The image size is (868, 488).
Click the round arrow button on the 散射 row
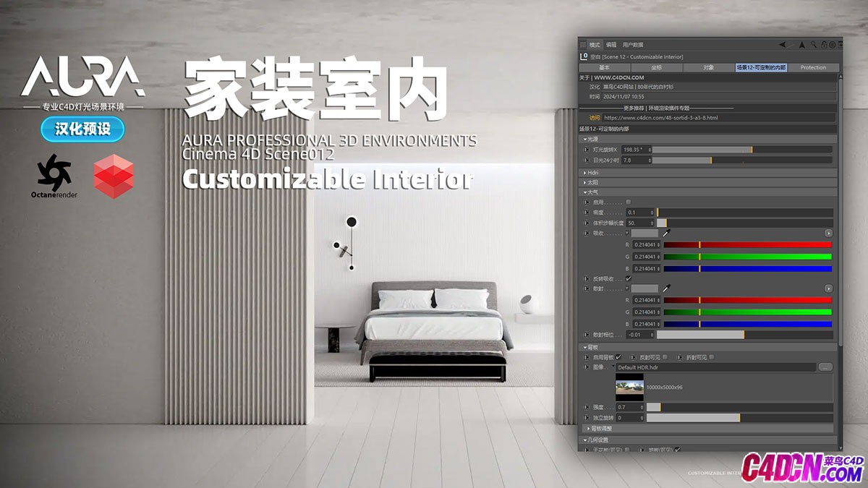(827, 288)
